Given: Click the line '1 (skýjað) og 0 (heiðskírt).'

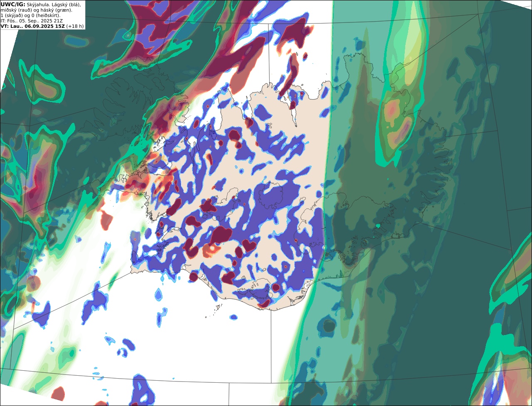Looking at the screenshot, I should coord(30,15).
